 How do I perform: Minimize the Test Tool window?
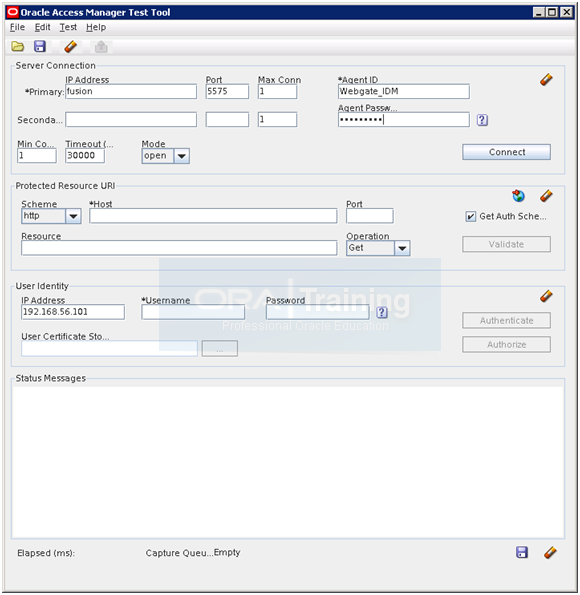point(538,13)
